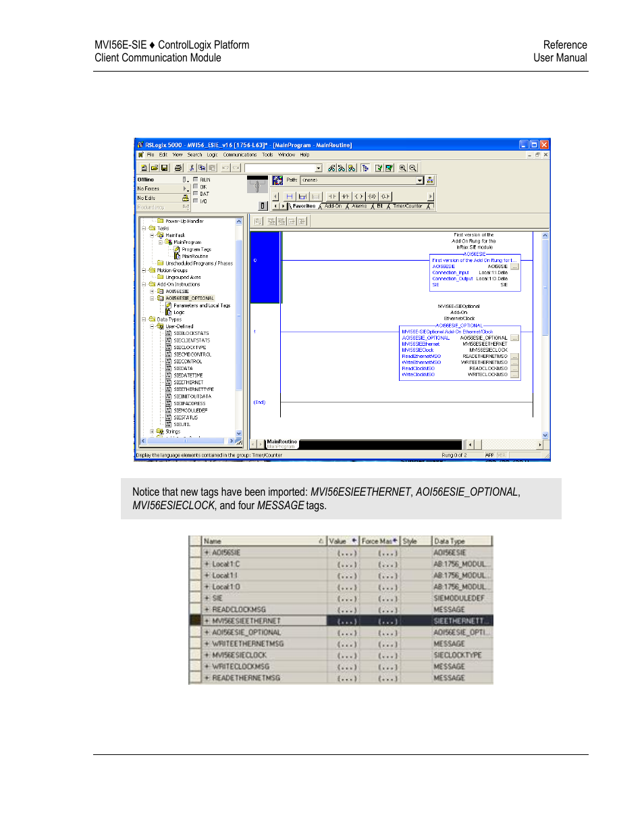Image resolution: width=644 pixels, height=834 pixels.
Task: Click the Redo toolbar icon
Action: click(236, 168)
